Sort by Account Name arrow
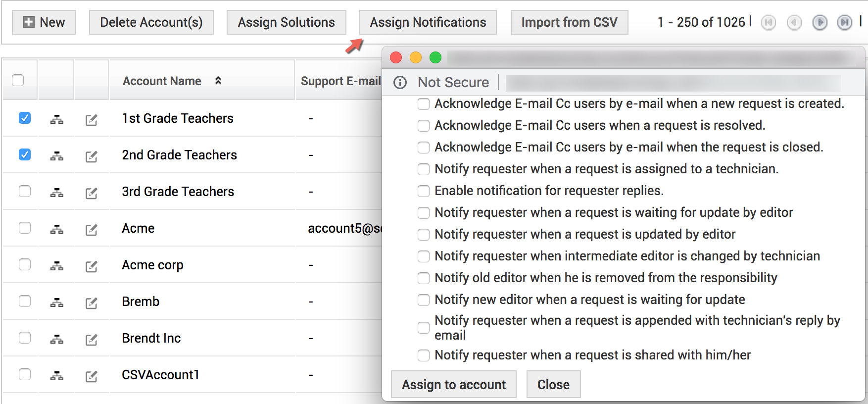This screenshot has width=868, height=404. (218, 81)
